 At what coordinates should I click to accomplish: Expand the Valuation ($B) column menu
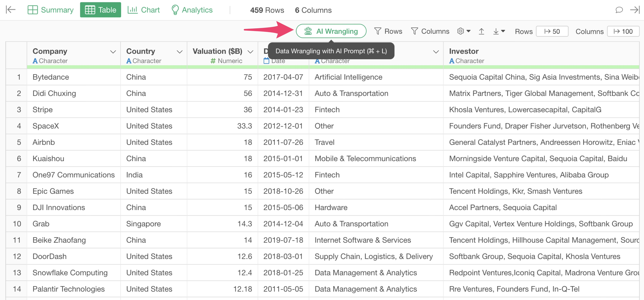click(250, 52)
